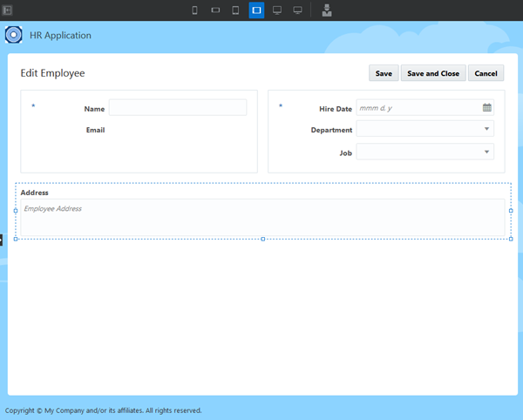Click the Save button
The image size is (523, 420).
point(384,73)
